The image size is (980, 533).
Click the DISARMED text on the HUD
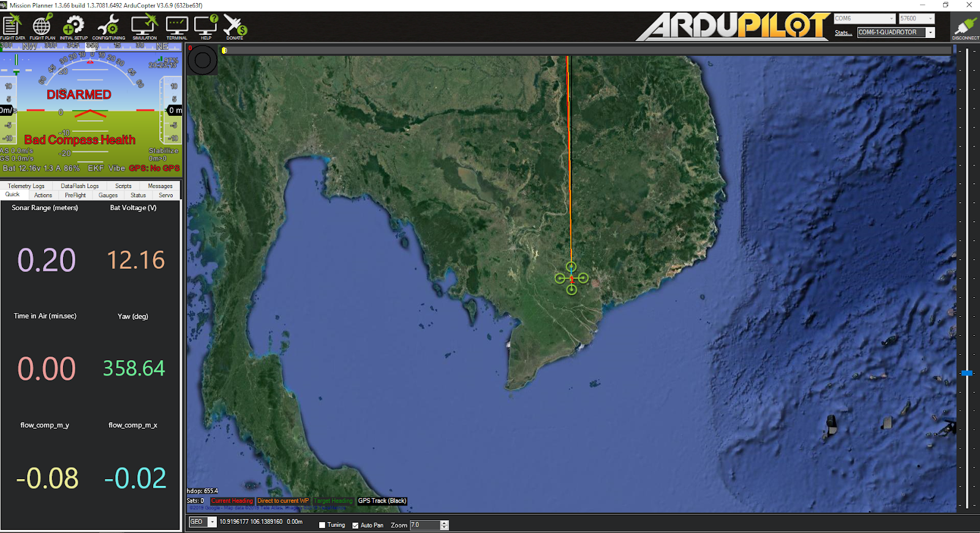pos(79,95)
